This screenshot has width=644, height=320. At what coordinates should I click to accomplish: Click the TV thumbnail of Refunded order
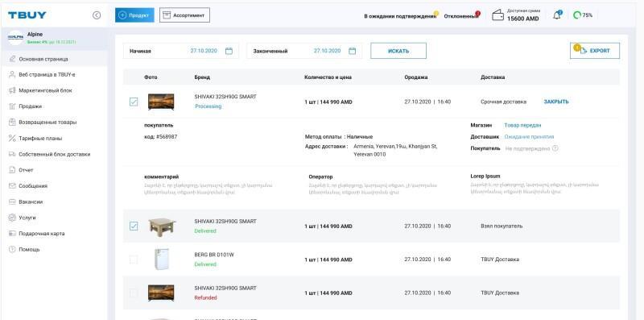(x=161, y=293)
